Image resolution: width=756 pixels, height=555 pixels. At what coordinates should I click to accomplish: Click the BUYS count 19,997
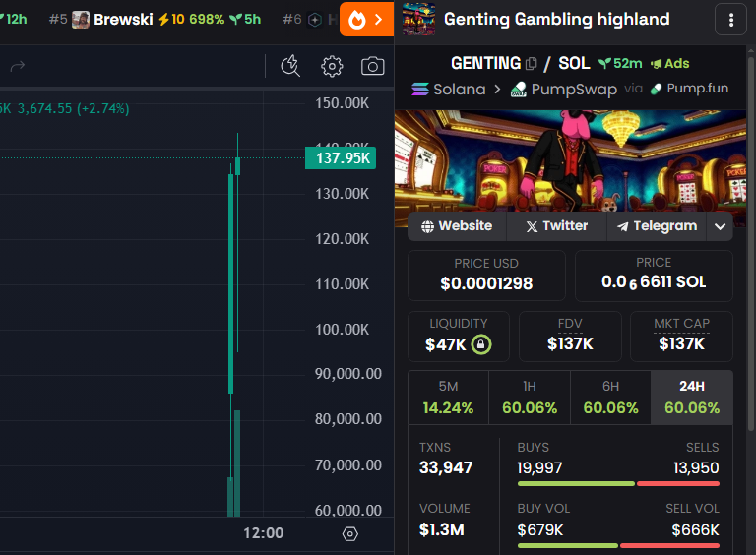[x=539, y=467]
